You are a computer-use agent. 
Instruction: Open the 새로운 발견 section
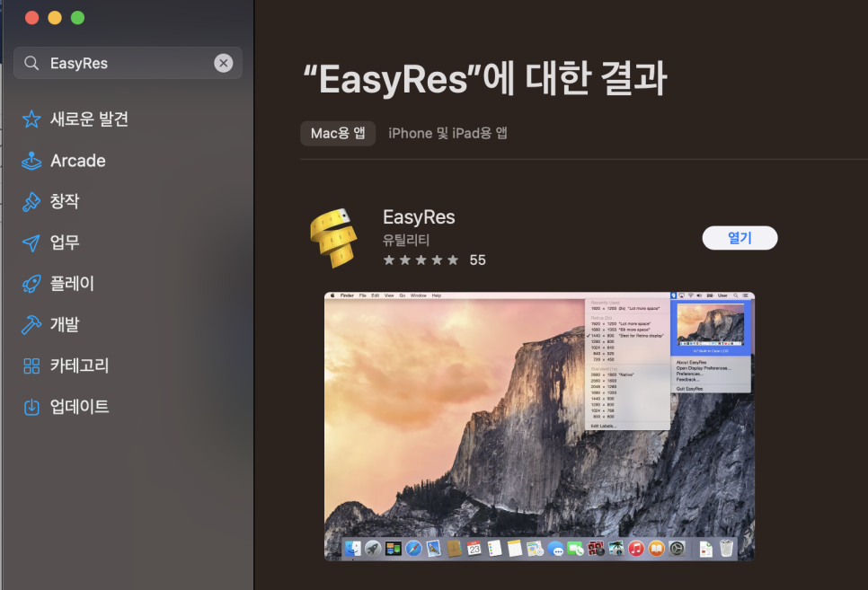coord(89,119)
